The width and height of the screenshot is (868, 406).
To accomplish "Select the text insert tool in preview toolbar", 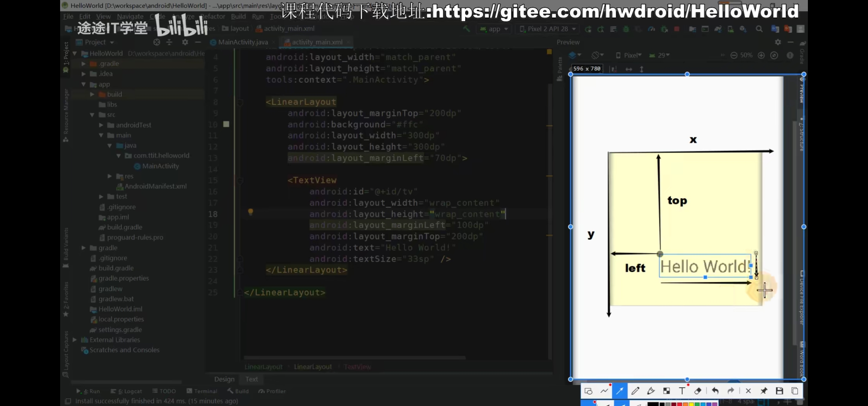I will (x=682, y=391).
